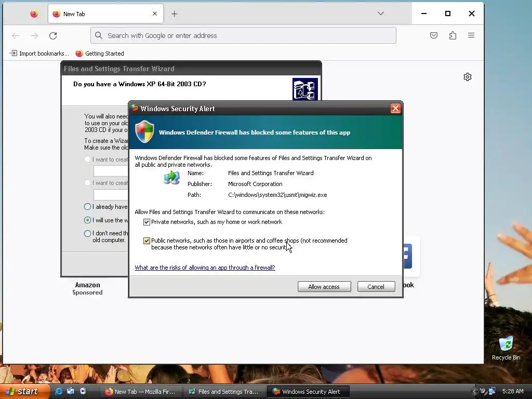Select the Recycle Bin desktop icon
The image size is (532, 399).
tap(506, 348)
